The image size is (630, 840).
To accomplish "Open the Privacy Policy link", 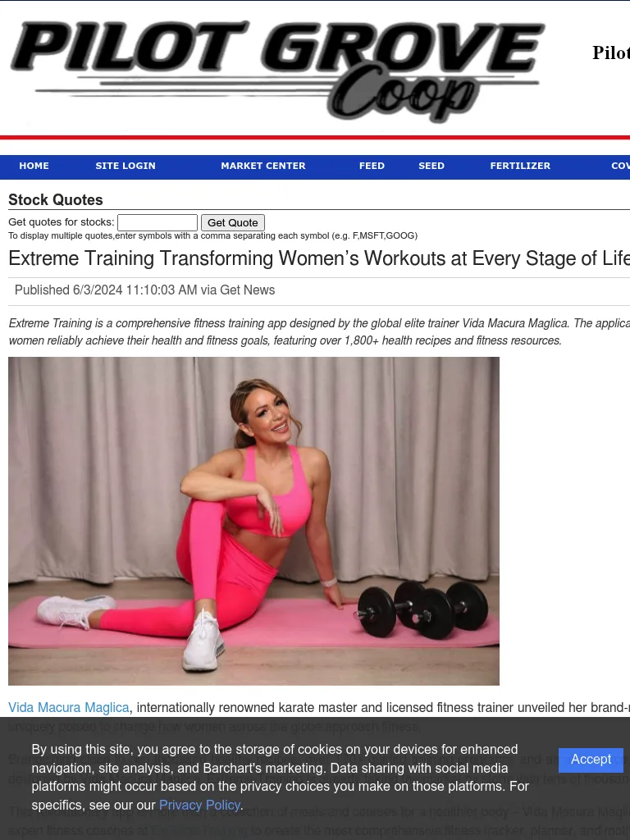I will pos(199,806).
